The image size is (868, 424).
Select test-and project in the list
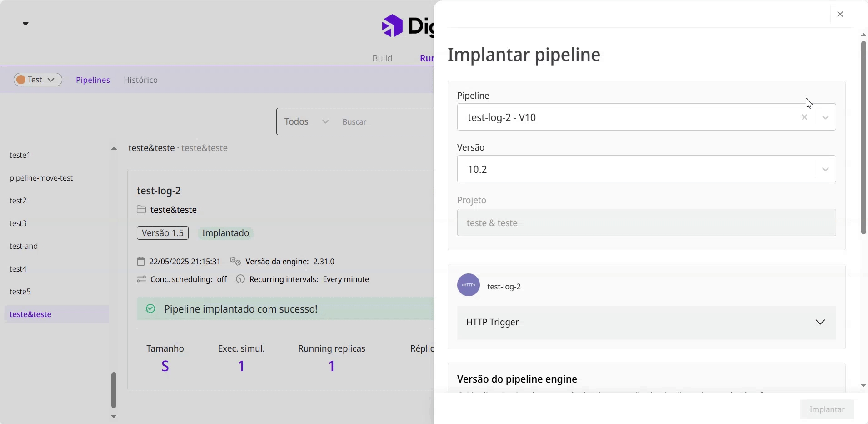[24, 246]
